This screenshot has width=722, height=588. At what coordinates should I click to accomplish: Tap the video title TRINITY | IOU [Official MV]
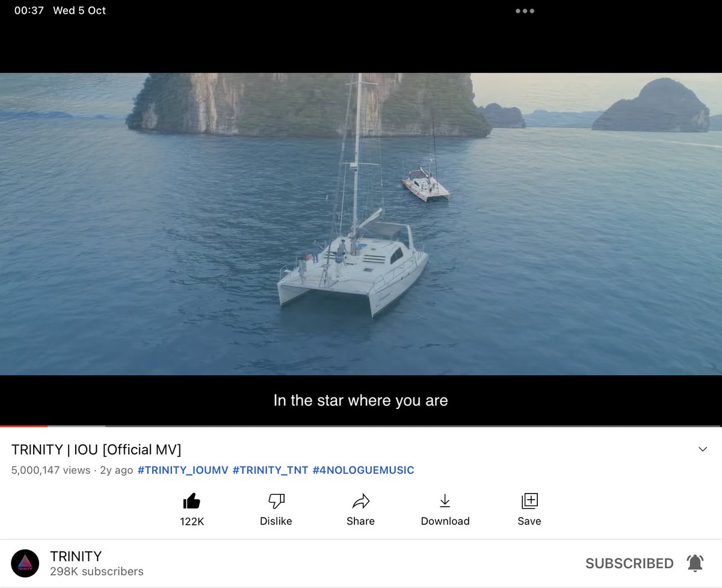point(96,449)
